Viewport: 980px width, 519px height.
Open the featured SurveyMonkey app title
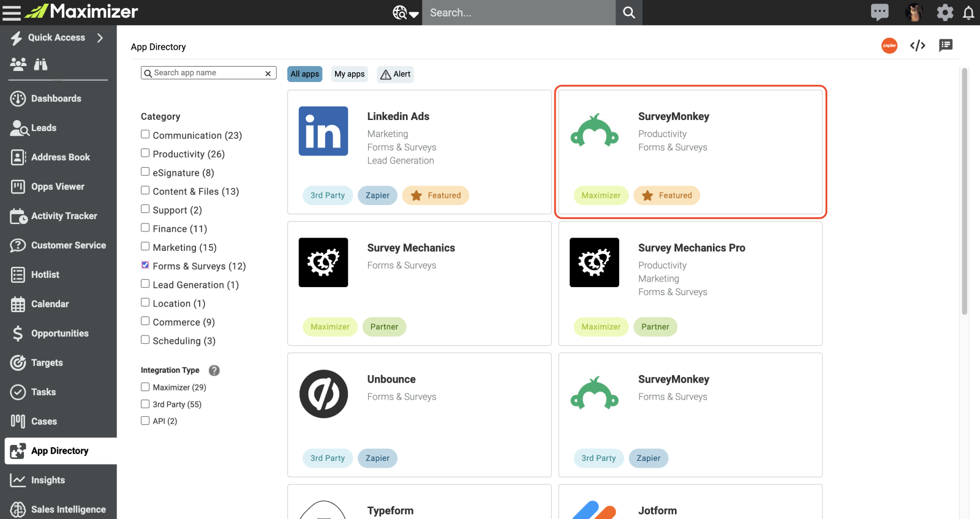click(674, 116)
